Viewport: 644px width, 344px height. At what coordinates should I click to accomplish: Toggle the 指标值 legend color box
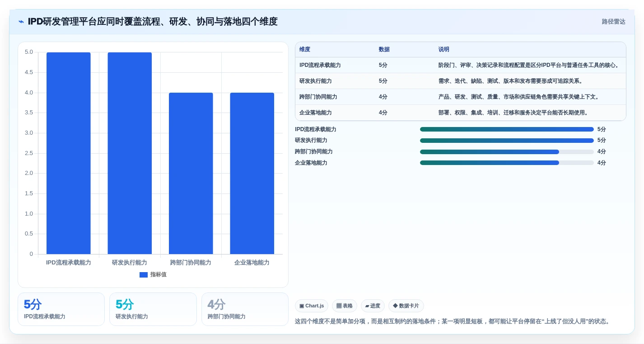[x=144, y=275]
